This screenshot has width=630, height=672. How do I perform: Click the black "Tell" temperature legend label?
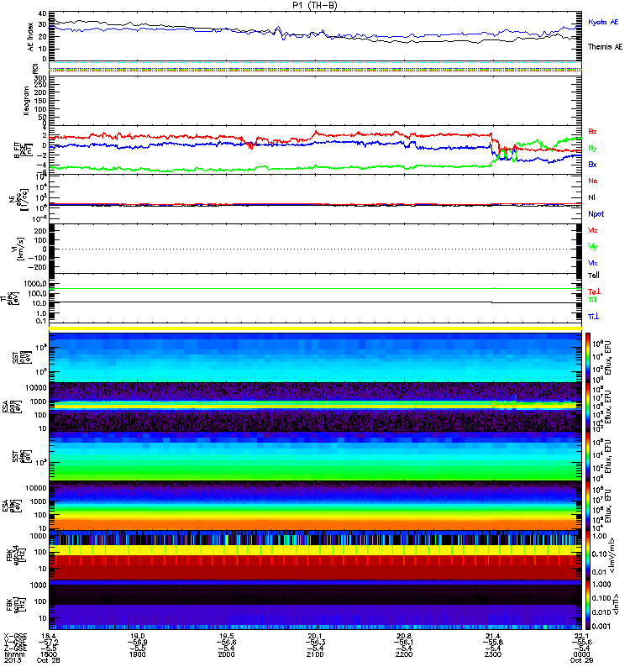coord(593,276)
